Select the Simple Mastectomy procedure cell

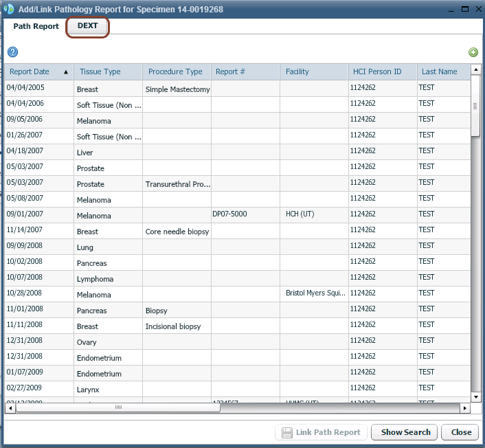click(x=177, y=89)
